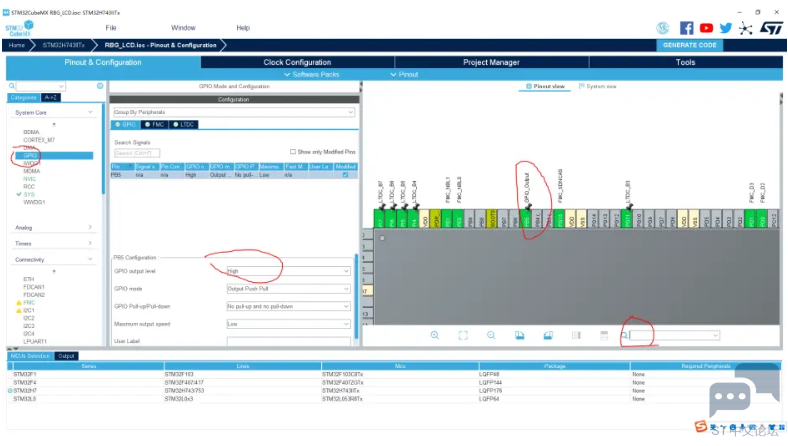
Task: Click the horizontal split view icon in pinout toolbar
Action: pyautogui.click(x=604, y=335)
